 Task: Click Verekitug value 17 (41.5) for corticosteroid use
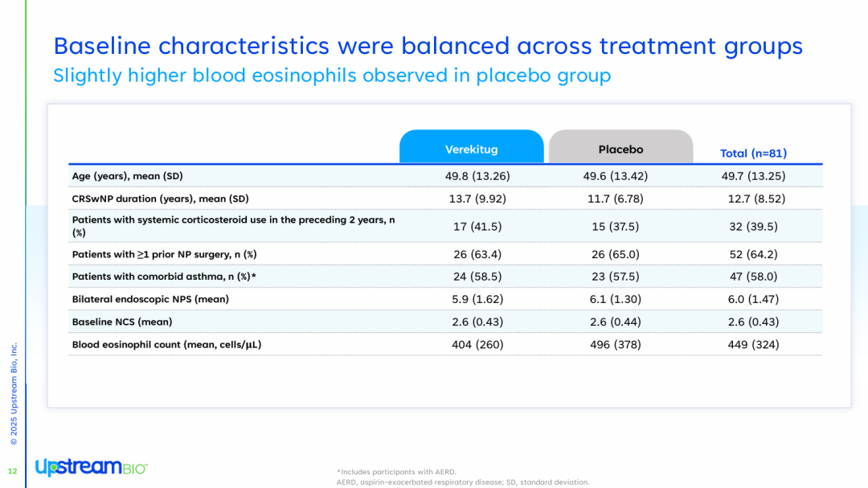477,227
